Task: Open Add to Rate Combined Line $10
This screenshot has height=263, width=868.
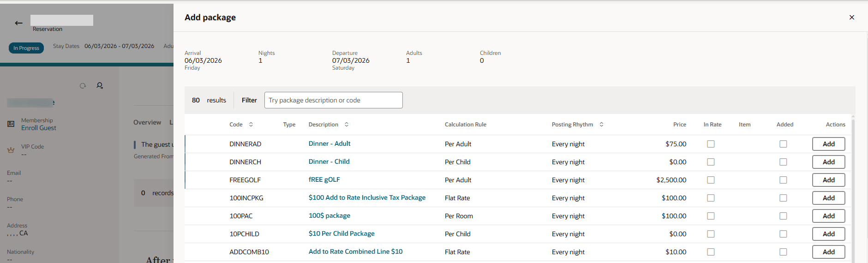Action: tap(355, 251)
